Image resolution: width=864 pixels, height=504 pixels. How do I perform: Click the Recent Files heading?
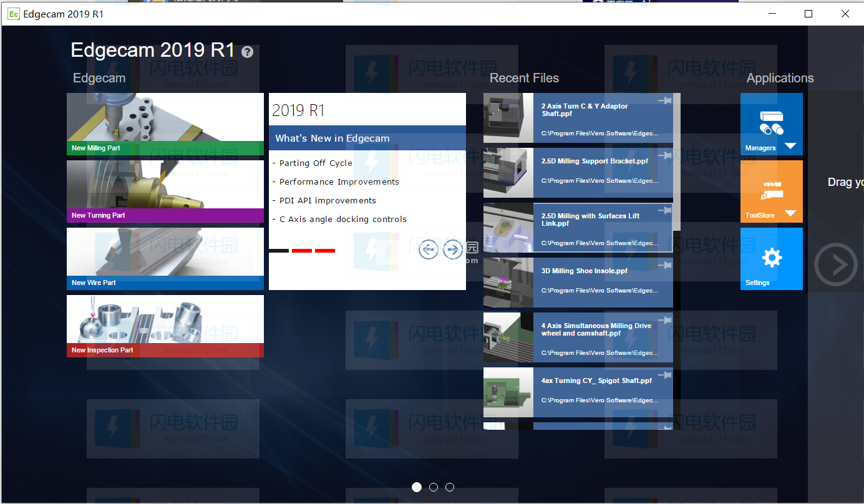point(524,78)
